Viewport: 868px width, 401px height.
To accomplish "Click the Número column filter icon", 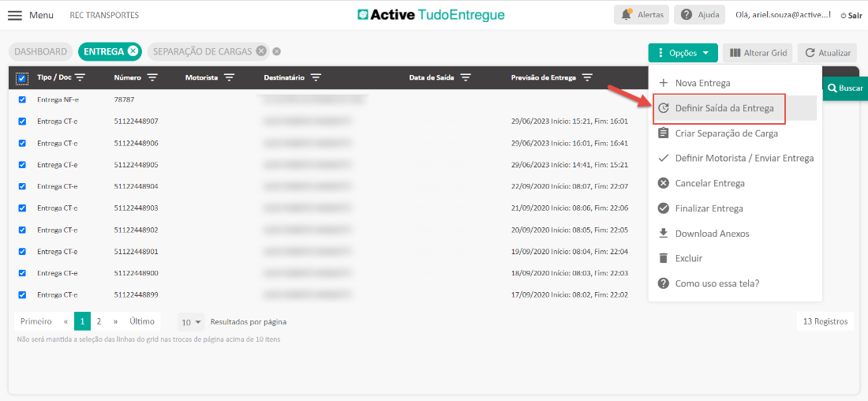I will pyautogui.click(x=152, y=77).
